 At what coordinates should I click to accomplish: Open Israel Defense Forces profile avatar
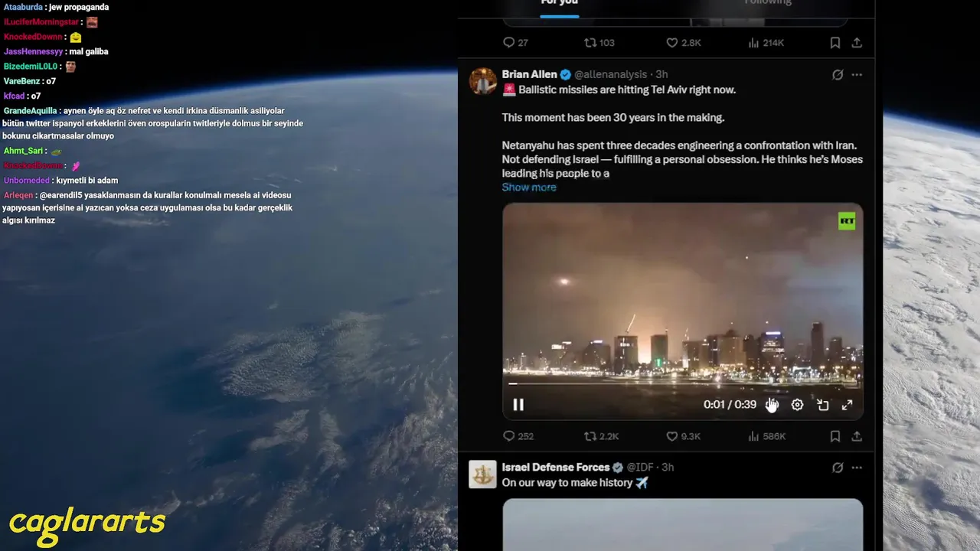483,474
